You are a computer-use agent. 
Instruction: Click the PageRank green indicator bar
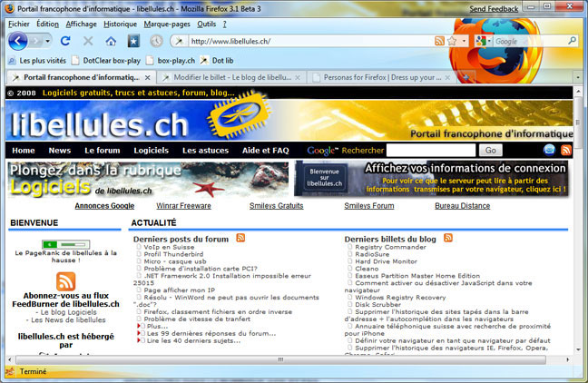(x=65, y=244)
